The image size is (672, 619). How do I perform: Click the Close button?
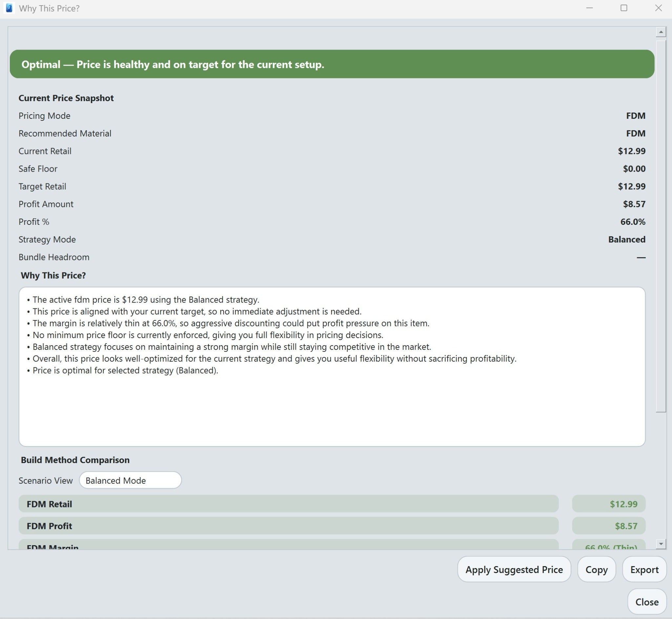click(646, 602)
